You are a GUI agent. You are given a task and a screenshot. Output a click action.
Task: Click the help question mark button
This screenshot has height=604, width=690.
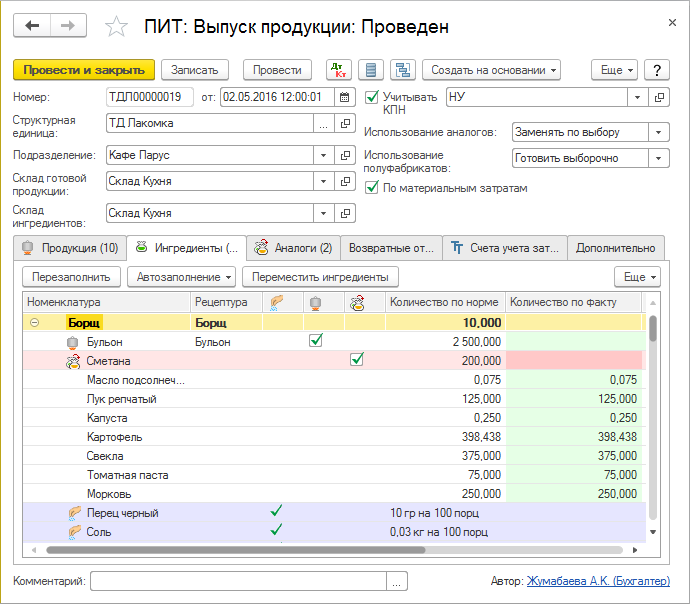tap(656, 70)
